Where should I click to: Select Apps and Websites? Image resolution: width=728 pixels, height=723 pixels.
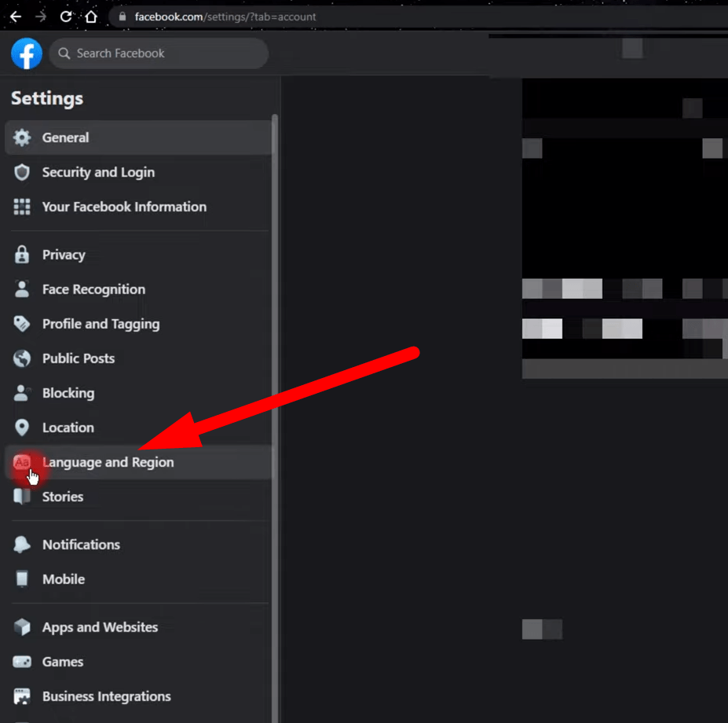pos(138,627)
